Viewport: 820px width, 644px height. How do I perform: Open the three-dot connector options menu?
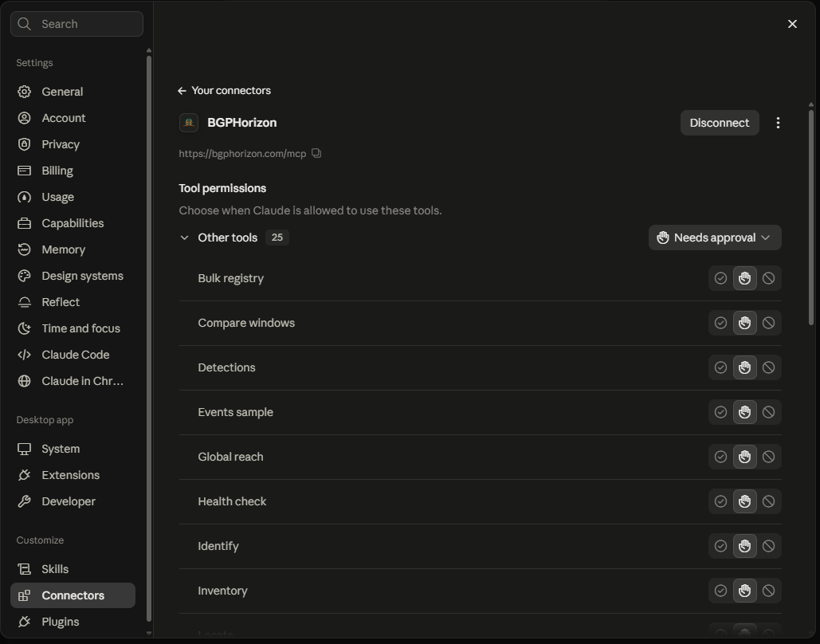click(x=778, y=123)
